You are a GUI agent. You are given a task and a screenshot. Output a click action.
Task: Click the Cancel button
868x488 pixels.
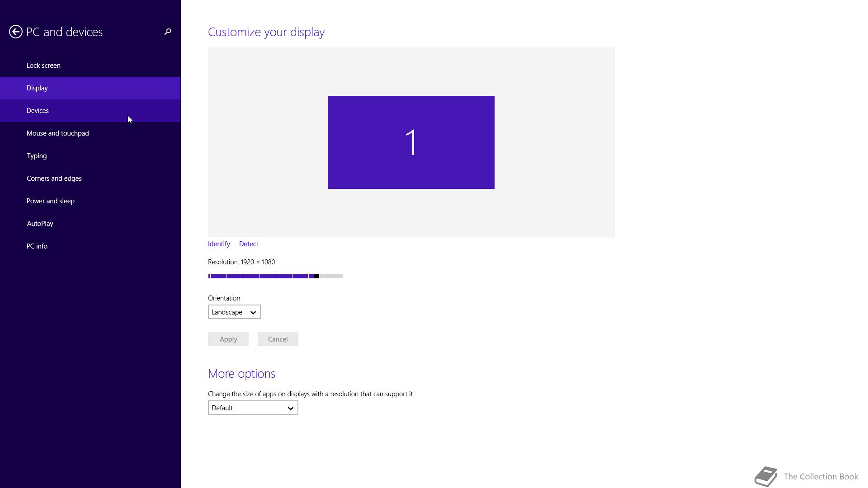pos(278,339)
